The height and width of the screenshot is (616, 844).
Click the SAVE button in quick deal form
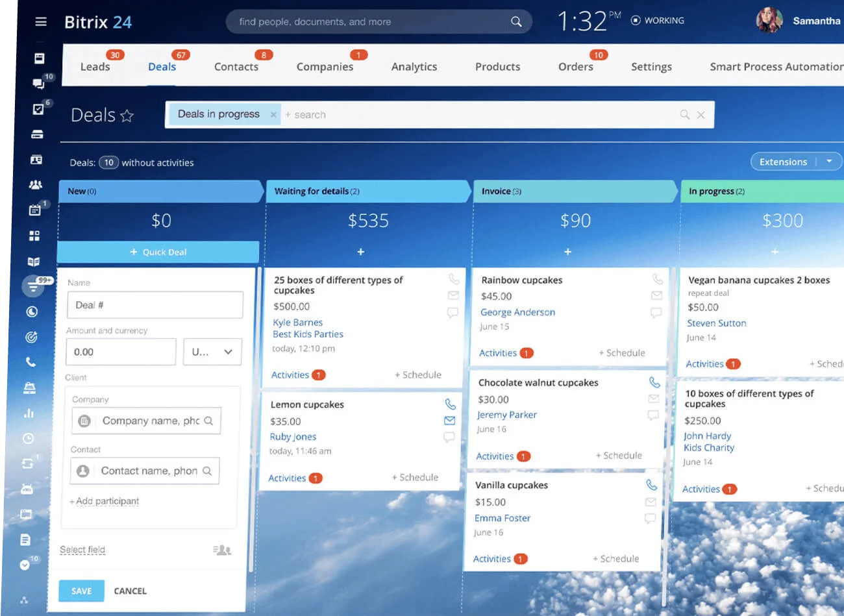point(81,591)
